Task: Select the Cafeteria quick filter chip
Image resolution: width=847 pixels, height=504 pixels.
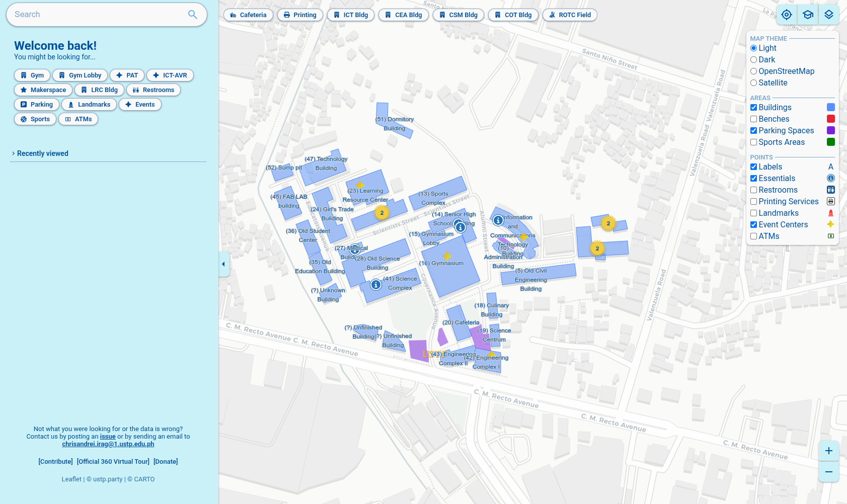Action: (248, 15)
